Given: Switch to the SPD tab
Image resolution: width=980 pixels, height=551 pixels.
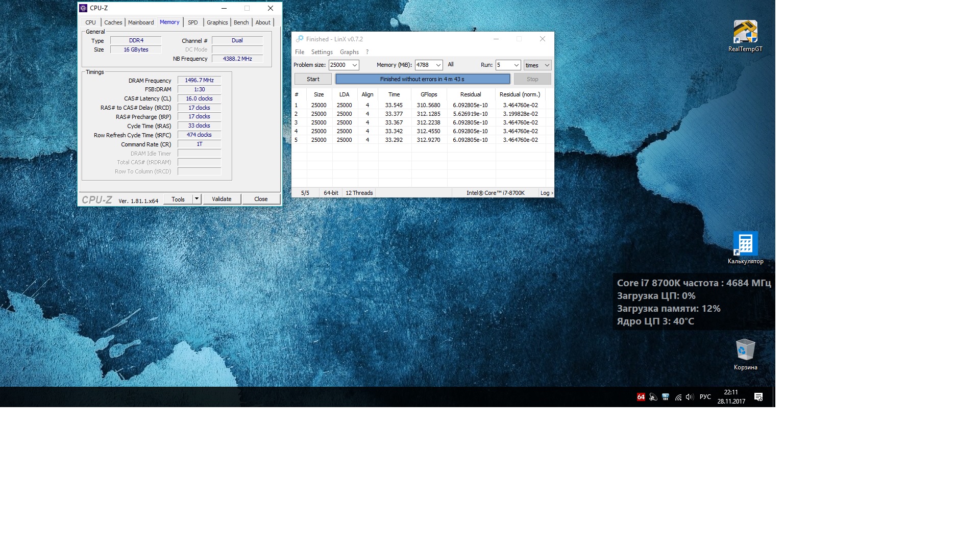Looking at the screenshot, I should click(192, 22).
